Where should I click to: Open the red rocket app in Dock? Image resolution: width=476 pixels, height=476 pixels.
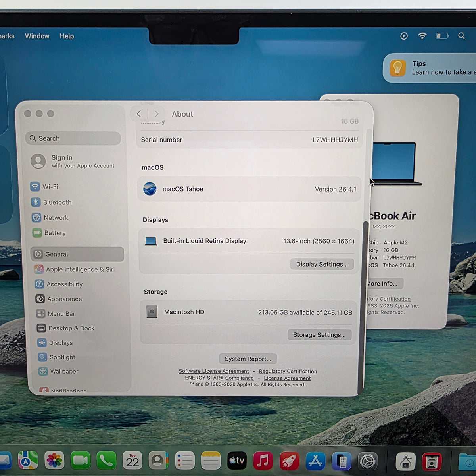coord(290,462)
